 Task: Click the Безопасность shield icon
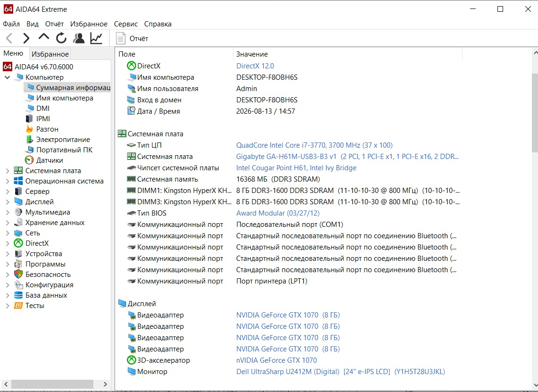coord(18,274)
